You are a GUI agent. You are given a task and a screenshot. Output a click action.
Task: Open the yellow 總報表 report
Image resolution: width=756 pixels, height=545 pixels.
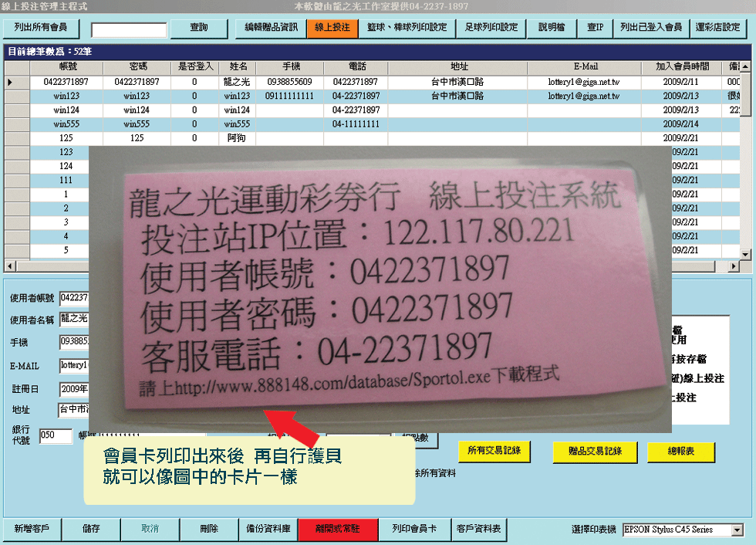pyautogui.click(x=680, y=452)
